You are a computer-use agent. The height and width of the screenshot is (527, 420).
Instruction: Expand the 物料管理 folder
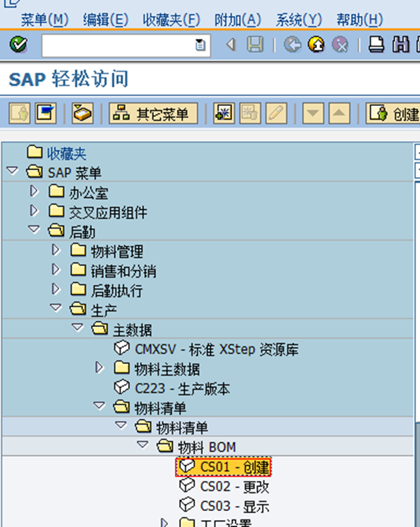pos(56,250)
